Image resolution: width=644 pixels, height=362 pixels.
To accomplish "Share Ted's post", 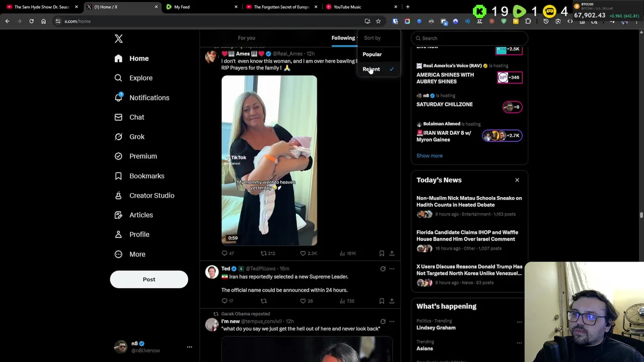I will pyautogui.click(x=392, y=301).
